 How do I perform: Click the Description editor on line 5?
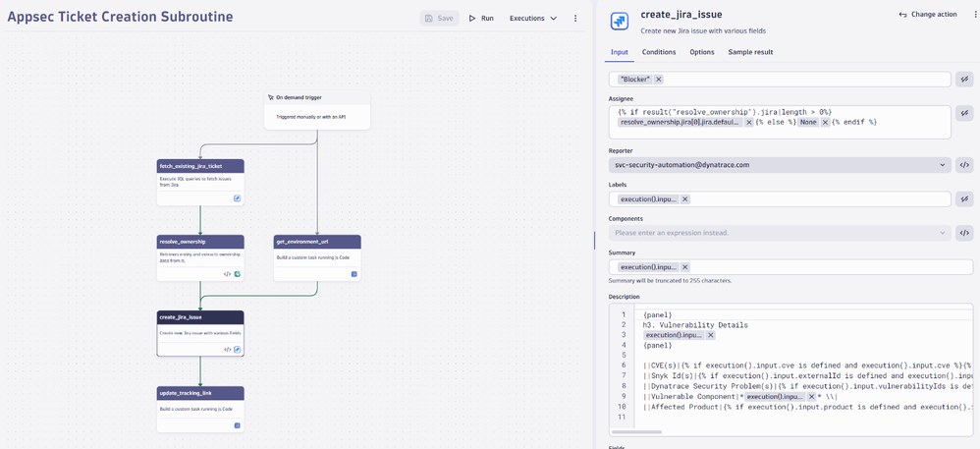coord(806,356)
